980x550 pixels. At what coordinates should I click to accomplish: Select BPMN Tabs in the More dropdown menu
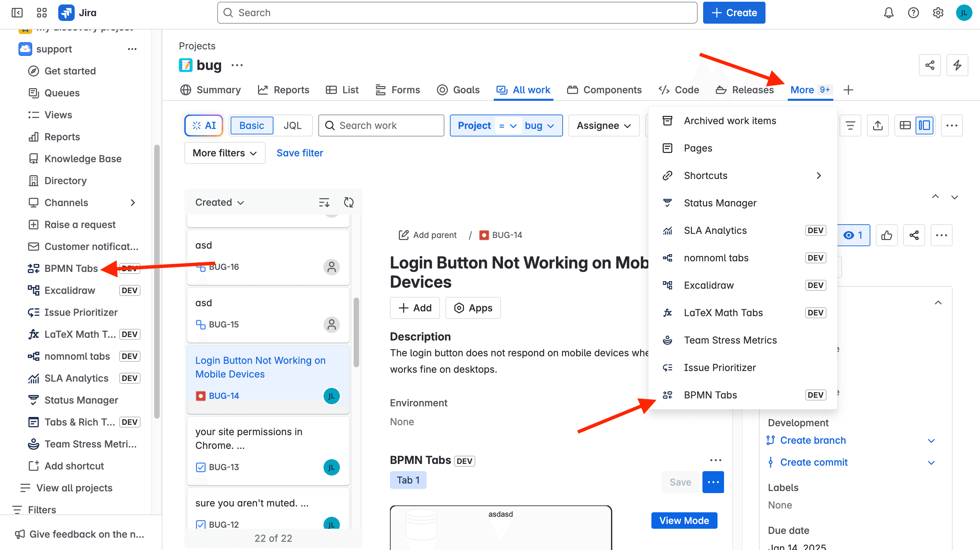pyautogui.click(x=742, y=395)
